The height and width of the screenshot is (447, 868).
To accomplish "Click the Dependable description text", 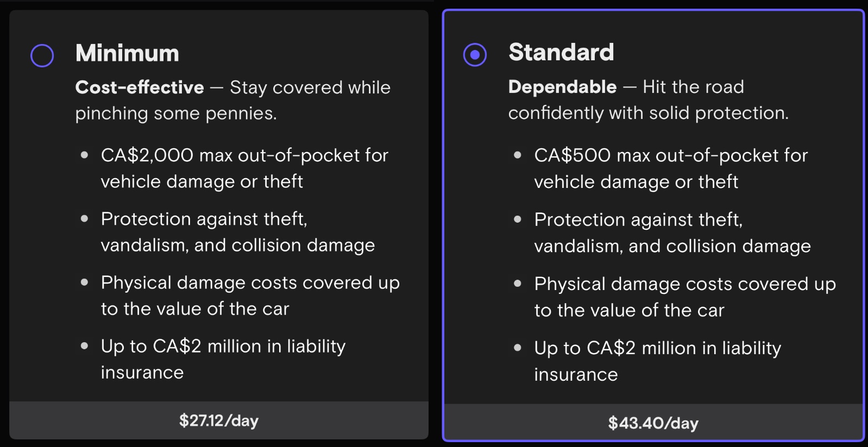I will click(x=649, y=100).
